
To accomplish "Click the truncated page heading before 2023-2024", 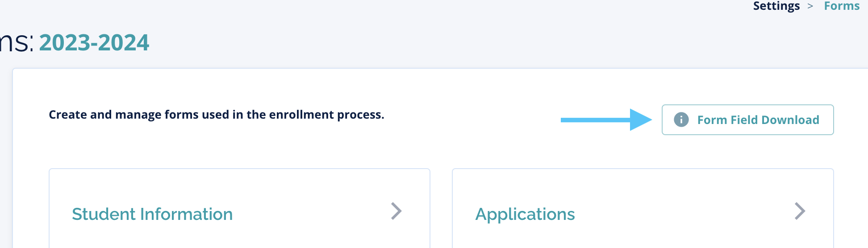I will pyautogui.click(x=16, y=43).
